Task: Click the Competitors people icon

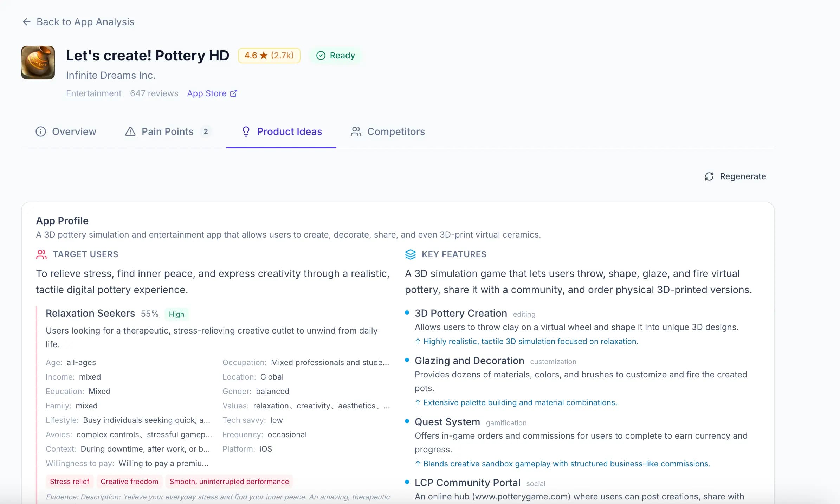Action: point(356,131)
